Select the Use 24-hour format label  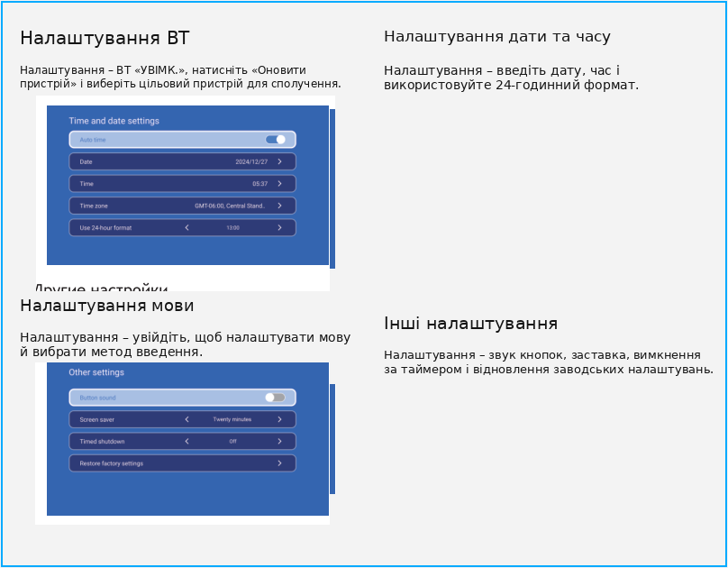[105, 228]
